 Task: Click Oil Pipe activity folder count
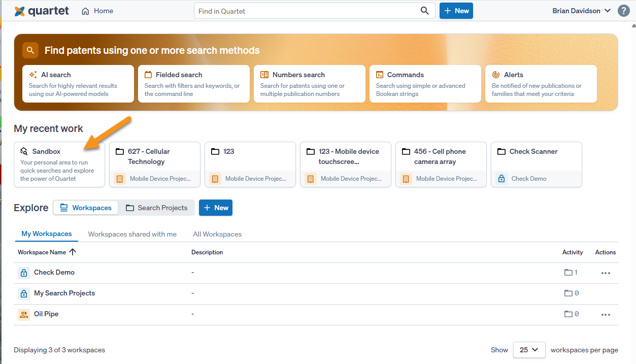tap(572, 314)
